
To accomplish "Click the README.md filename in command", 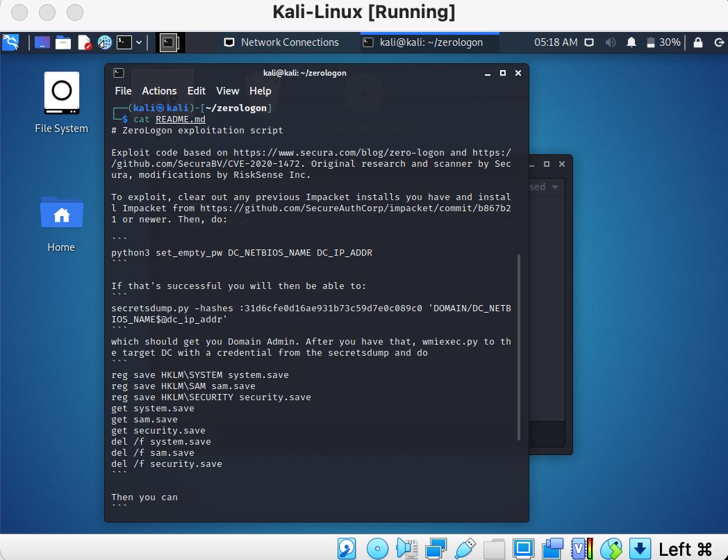I will [180, 120].
